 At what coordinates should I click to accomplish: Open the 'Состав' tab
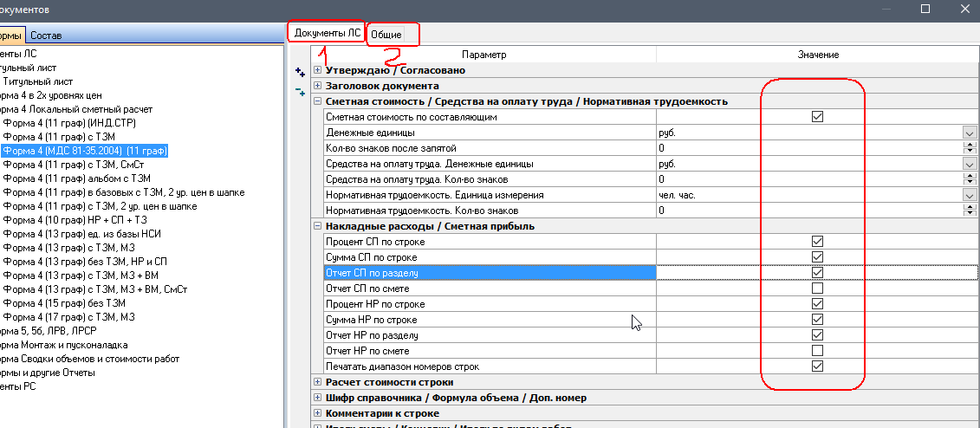[x=45, y=36]
